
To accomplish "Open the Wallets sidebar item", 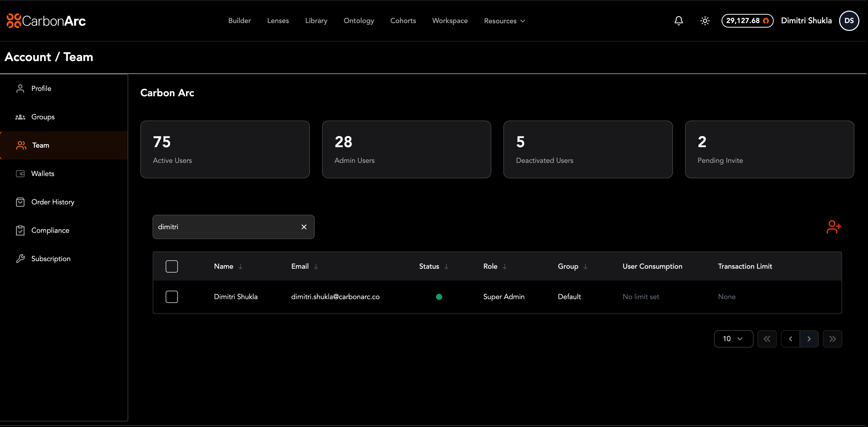I will pos(43,173).
